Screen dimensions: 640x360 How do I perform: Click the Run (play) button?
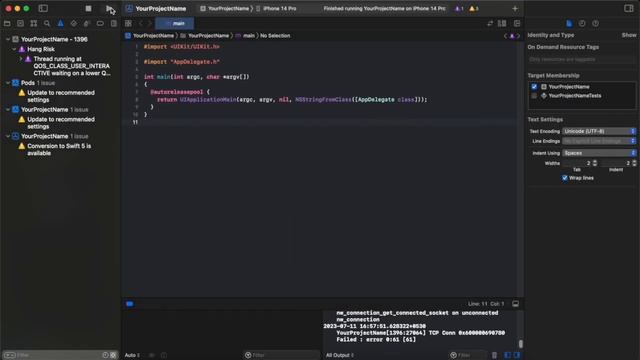[x=109, y=8]
